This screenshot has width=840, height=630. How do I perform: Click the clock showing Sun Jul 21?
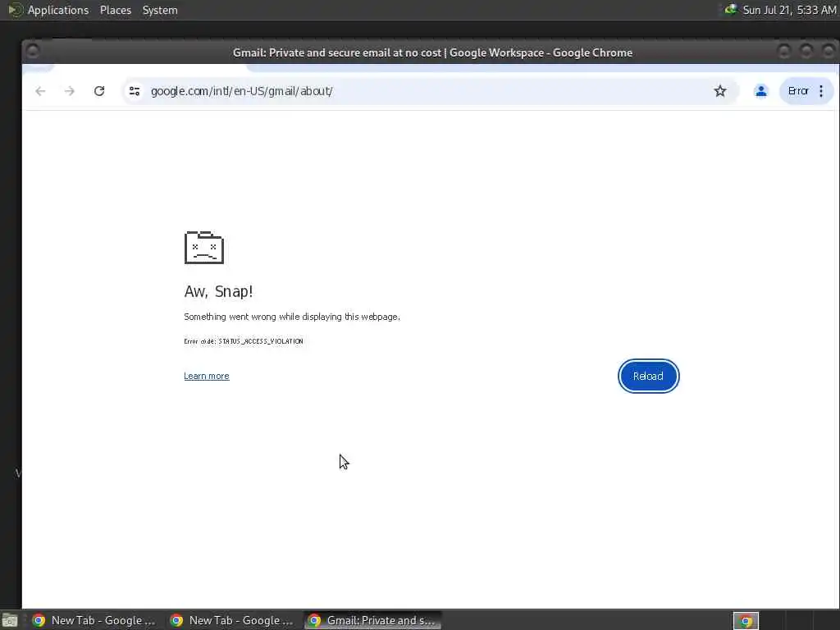tap(789, 10)
